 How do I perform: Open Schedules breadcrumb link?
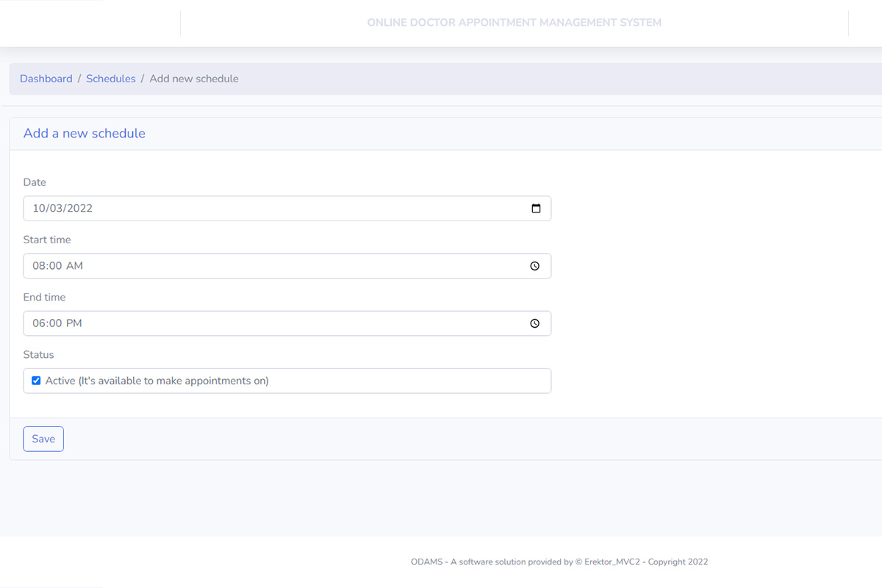click(x=111, y=79)
